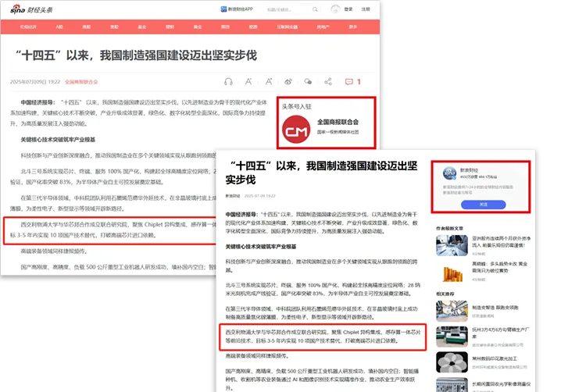Click 新浪财经 source under front article title
Screen dimensions: 586x392
point(233,196)
